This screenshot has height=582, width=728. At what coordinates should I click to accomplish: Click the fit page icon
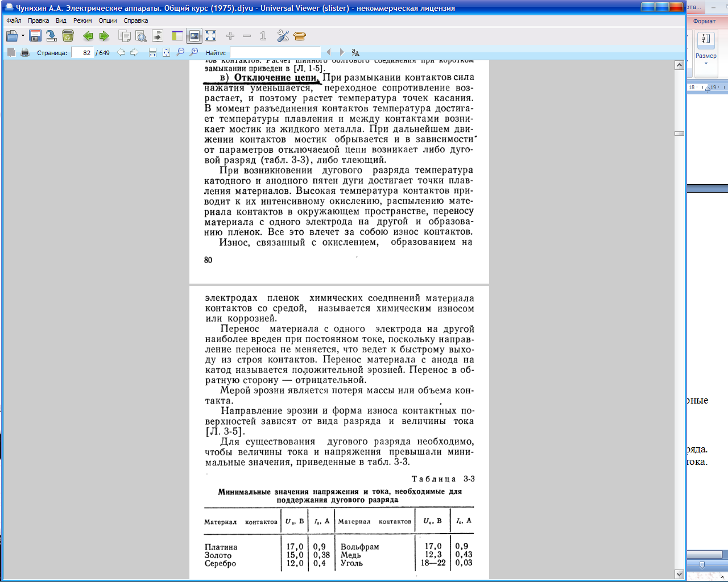click(x=166, y=52)
